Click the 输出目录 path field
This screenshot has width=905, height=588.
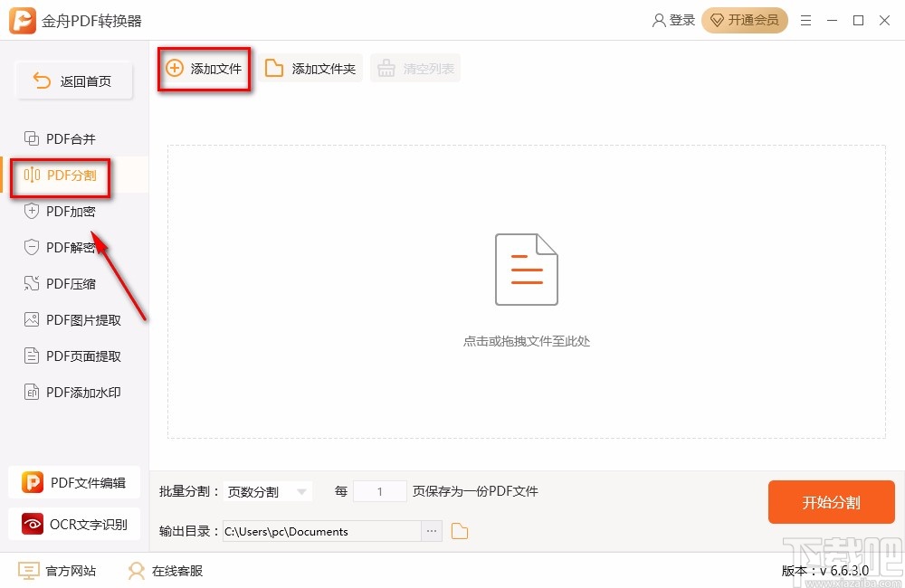[x=322, y=531]
